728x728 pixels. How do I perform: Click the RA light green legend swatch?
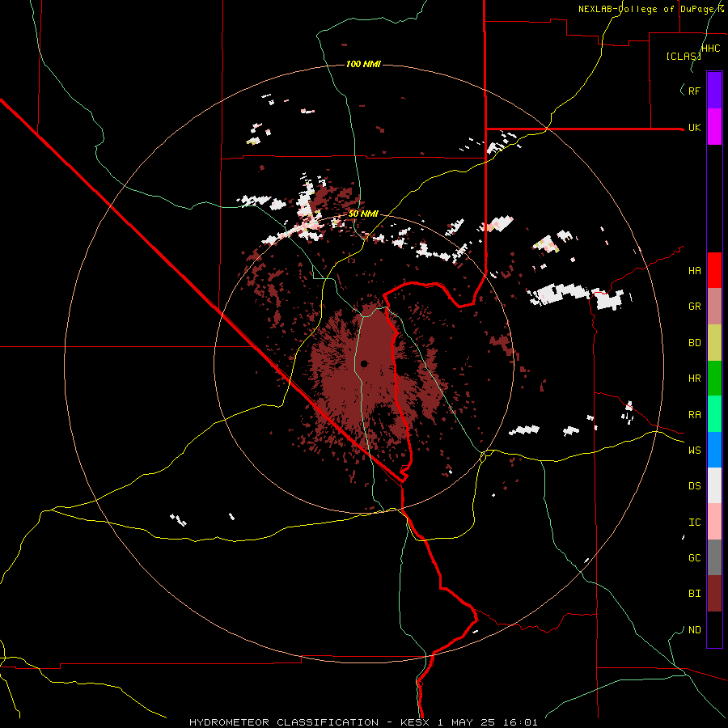coord(714,414)
